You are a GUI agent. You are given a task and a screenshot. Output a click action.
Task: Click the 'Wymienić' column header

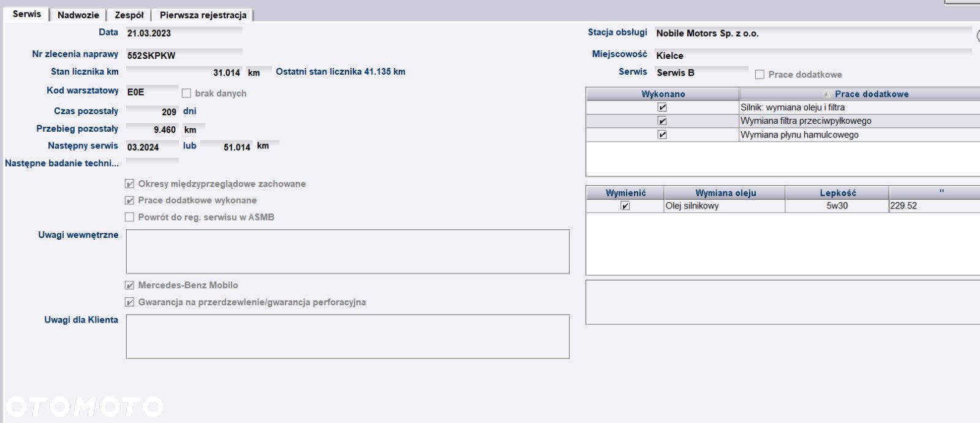625,192
